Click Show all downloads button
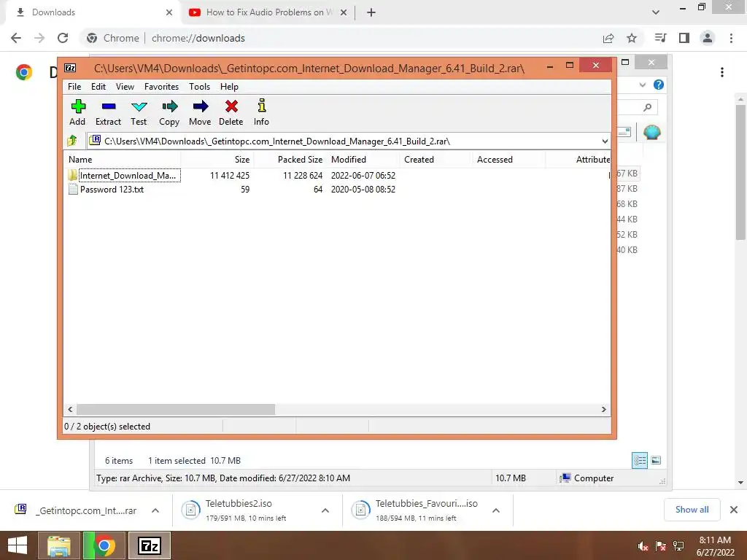Viewport: 747px width, 560px height. point(692,510)
